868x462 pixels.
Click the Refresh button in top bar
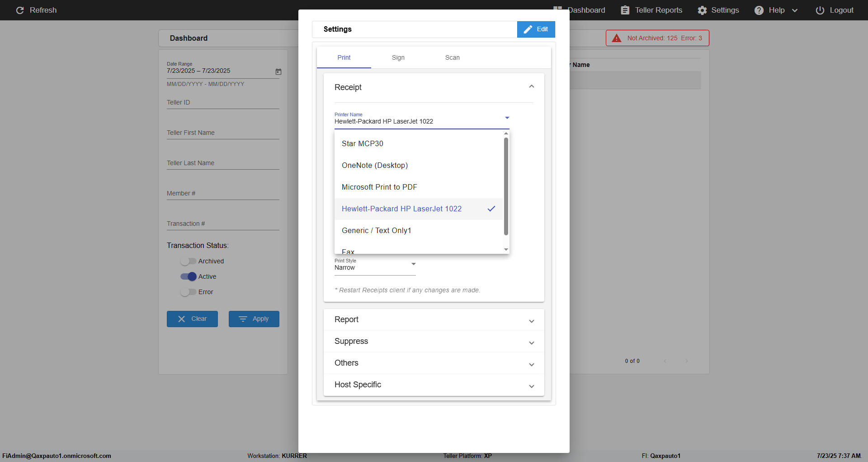36,10
